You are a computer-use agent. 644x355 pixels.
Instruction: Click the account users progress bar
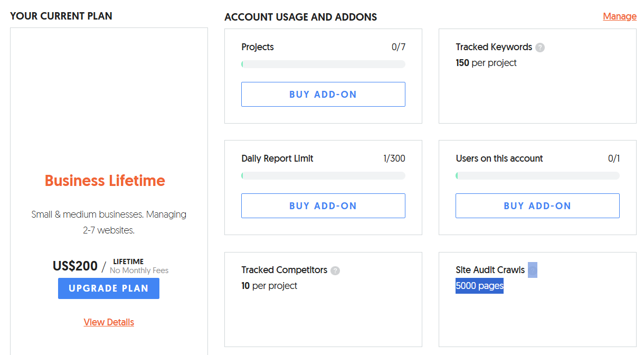coord(537,176)
